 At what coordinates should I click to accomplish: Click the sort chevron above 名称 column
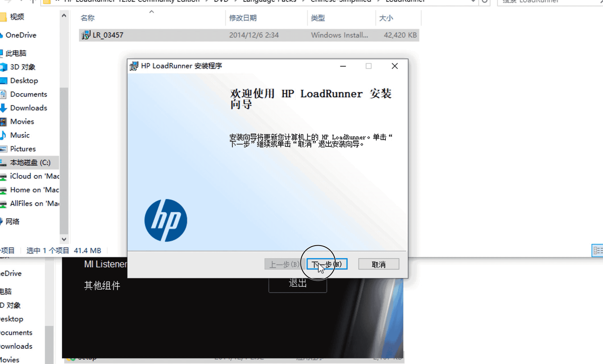tap(152, 11)
